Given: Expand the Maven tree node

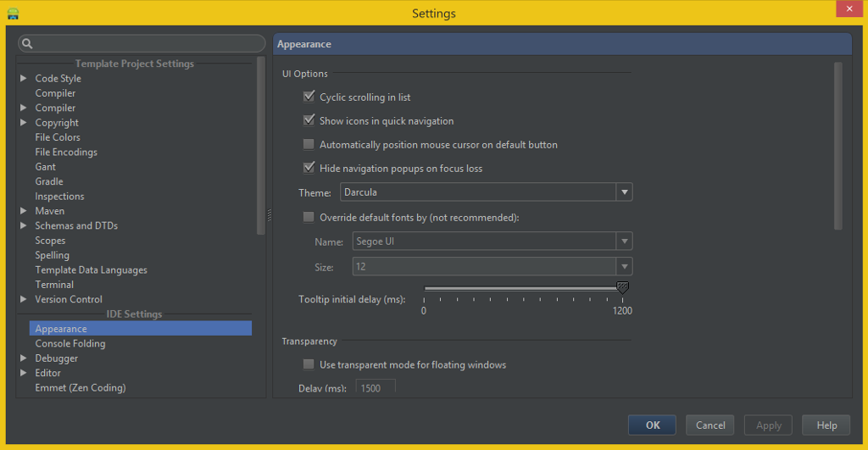Looking at the screenshot, I should (23, 211).
